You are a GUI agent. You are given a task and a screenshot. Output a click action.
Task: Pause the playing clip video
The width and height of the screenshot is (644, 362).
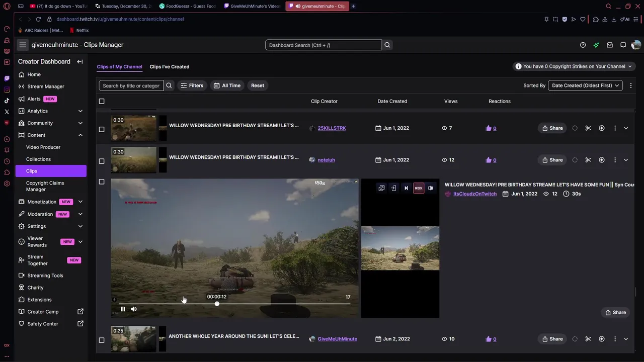pyautogui.click(x=123, y=309)
